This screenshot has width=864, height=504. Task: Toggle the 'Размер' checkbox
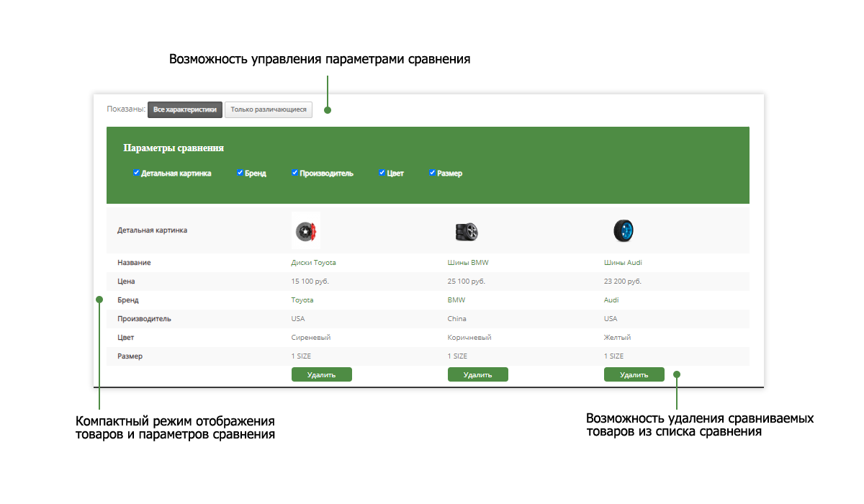coord(432,173)
